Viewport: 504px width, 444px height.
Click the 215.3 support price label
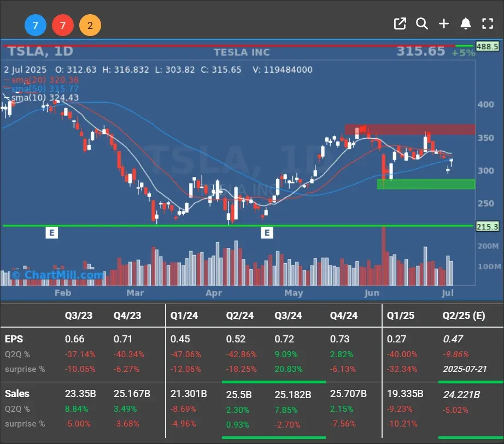point(487,226)
